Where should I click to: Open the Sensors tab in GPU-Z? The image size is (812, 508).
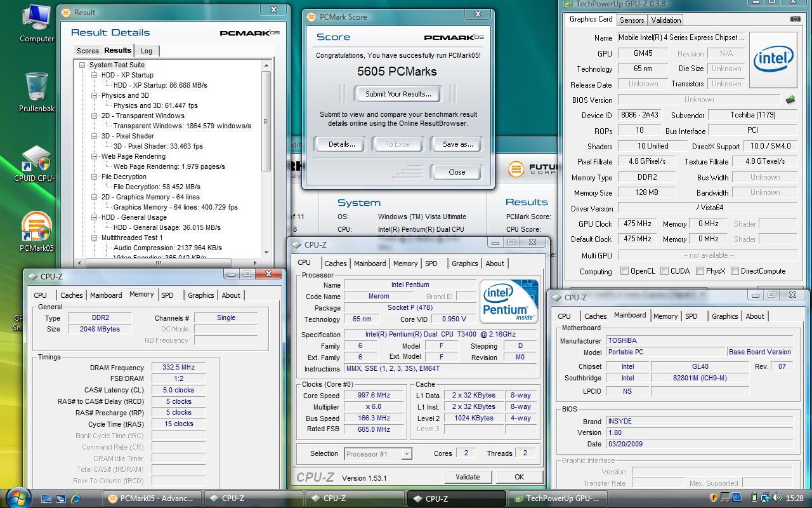632,20
